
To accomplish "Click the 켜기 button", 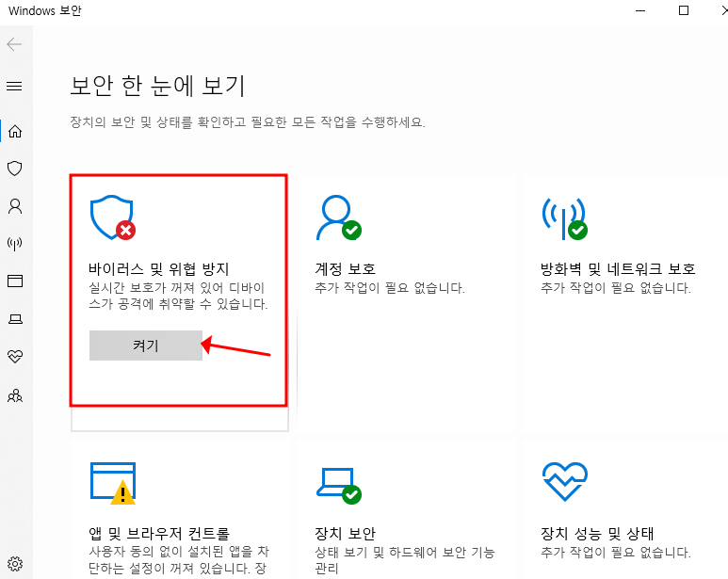I will click(146, 346).
